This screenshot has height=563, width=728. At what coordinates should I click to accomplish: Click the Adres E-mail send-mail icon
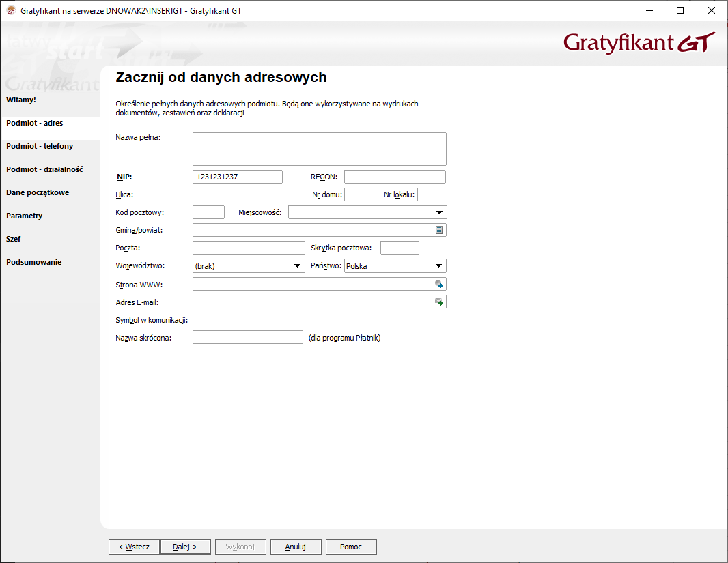pos(438,302)
